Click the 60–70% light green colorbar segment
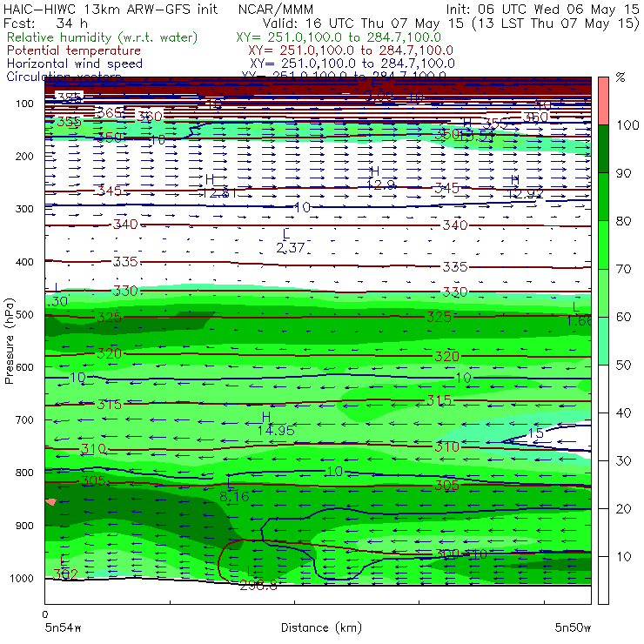The height and width of the screenshot is (644, 644). click(x=603, y=292)
